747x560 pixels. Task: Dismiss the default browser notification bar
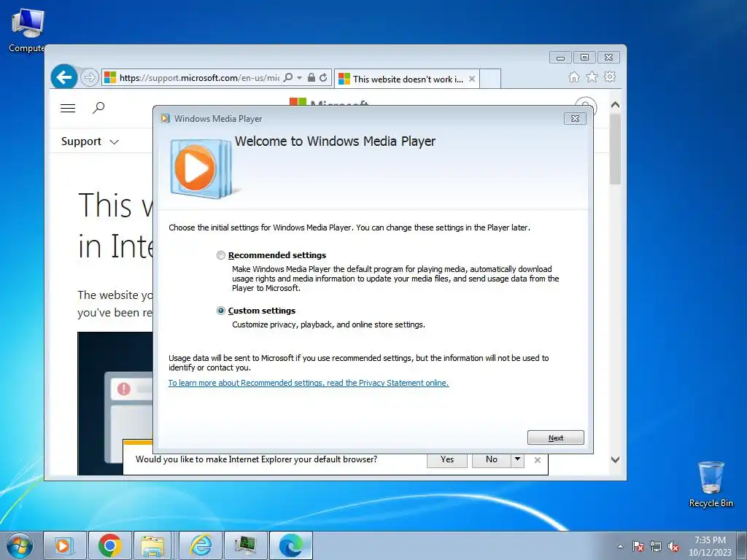538,460
